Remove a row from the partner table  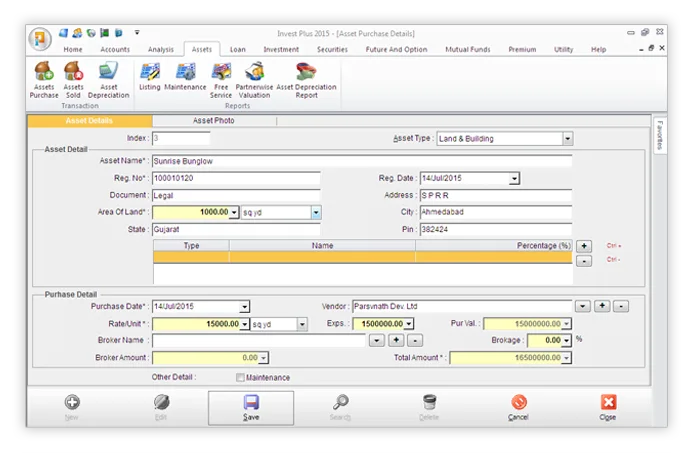[584, 261]
